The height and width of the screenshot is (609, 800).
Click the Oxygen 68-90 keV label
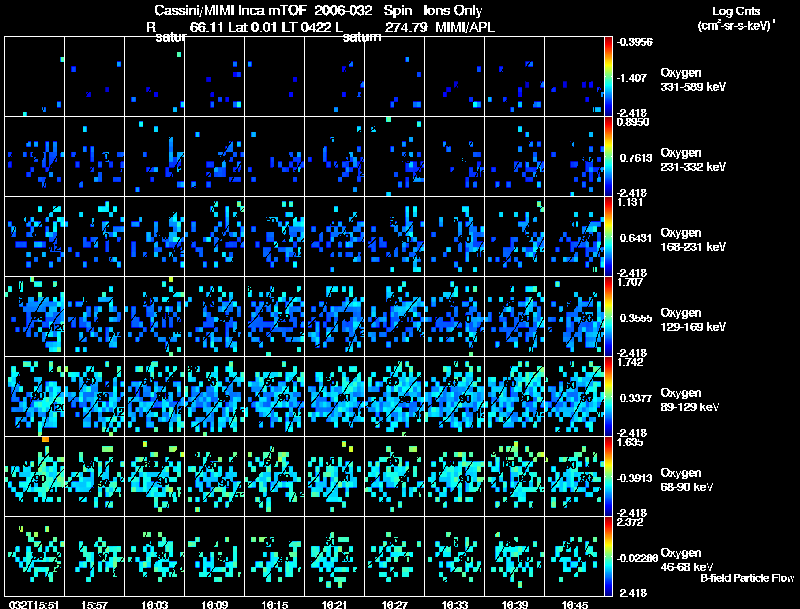tap(687, 479)
